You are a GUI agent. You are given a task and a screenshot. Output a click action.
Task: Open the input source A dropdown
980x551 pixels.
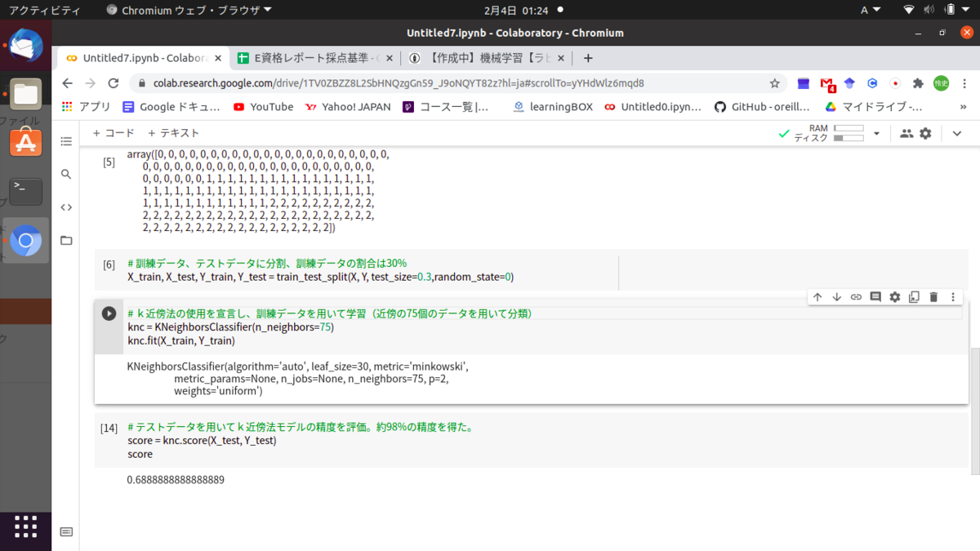pyautogui.click(x=871, y=11)
